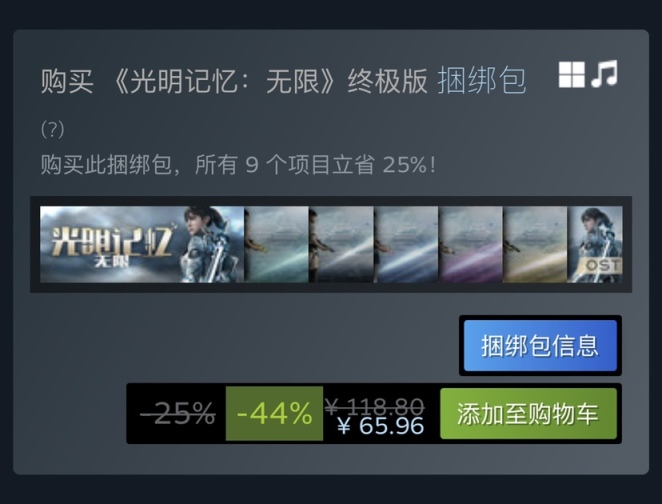Click the green -44% discount badge
The width and height of the screenshot is (662, 504).
[x=274, y=414]
